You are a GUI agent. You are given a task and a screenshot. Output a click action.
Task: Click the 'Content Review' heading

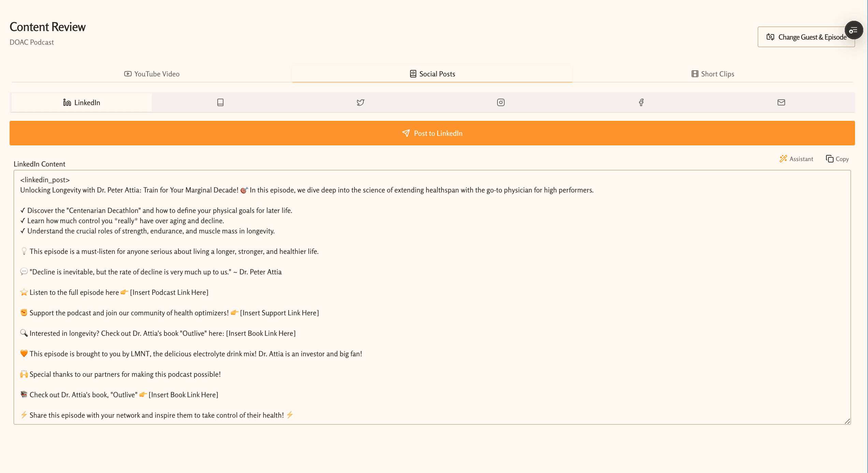coord(47,27)
